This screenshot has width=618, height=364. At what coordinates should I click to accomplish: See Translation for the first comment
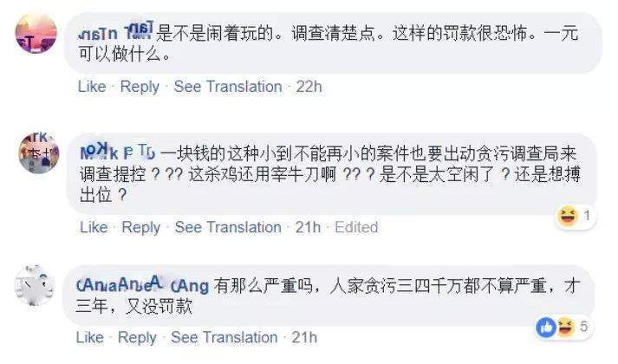[228, 87]
